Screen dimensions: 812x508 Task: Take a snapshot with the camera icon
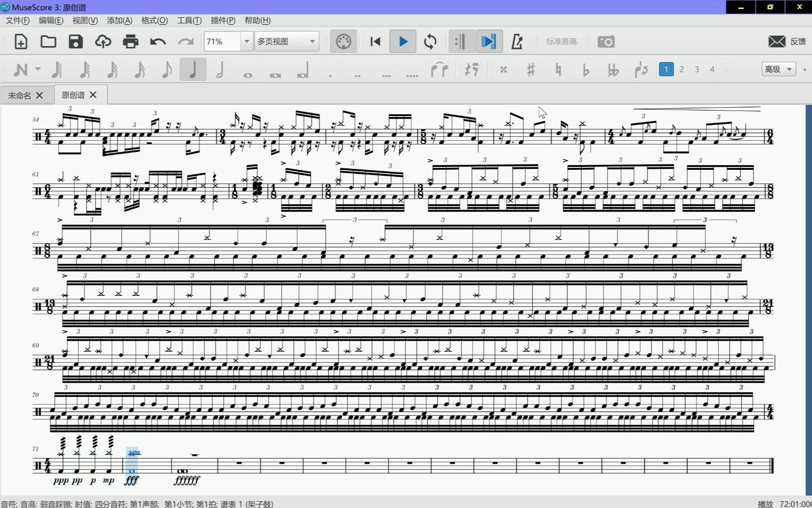[606, 42]
